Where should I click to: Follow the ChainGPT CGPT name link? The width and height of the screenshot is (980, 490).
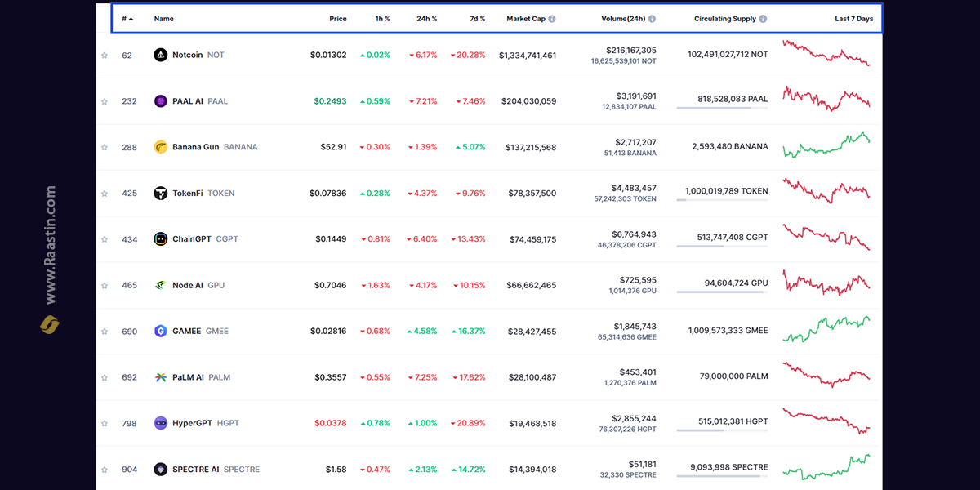pos(205,239)
